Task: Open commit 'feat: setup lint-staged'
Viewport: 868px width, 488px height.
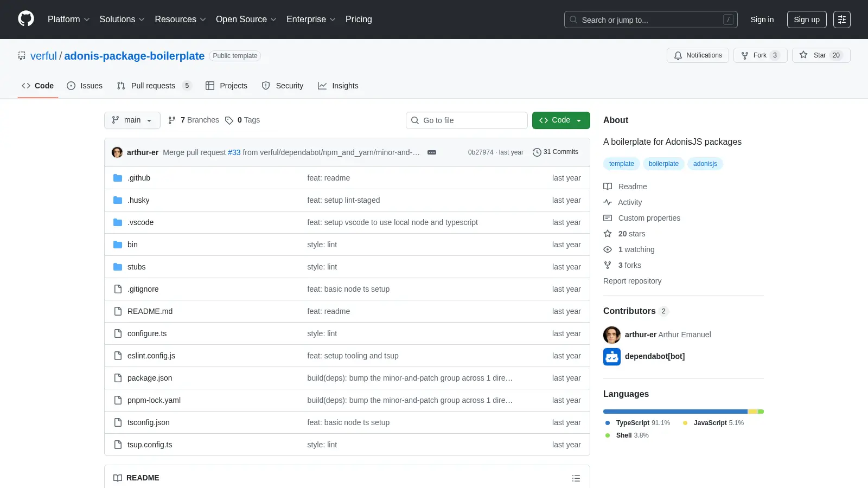Action: coord(343,200)
